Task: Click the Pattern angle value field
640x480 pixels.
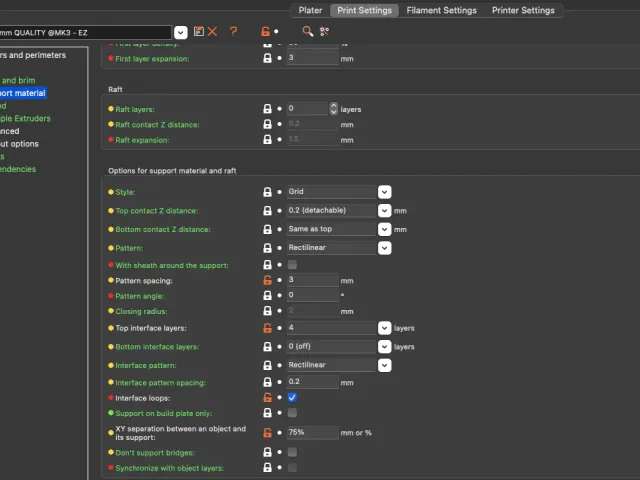Action: click(313, 295)
